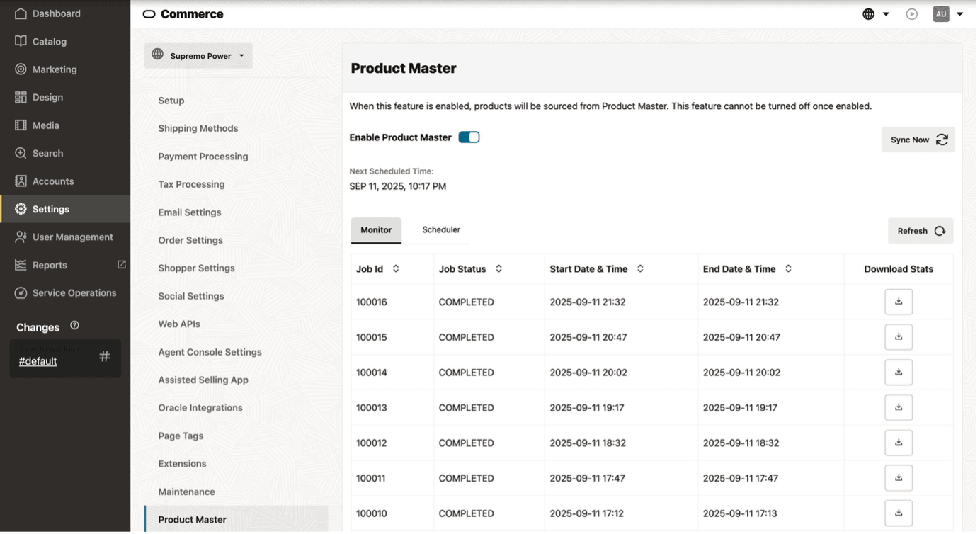The image size is (980, 534).
Task: Open Shopper Settings page
Action: point(196,268)
